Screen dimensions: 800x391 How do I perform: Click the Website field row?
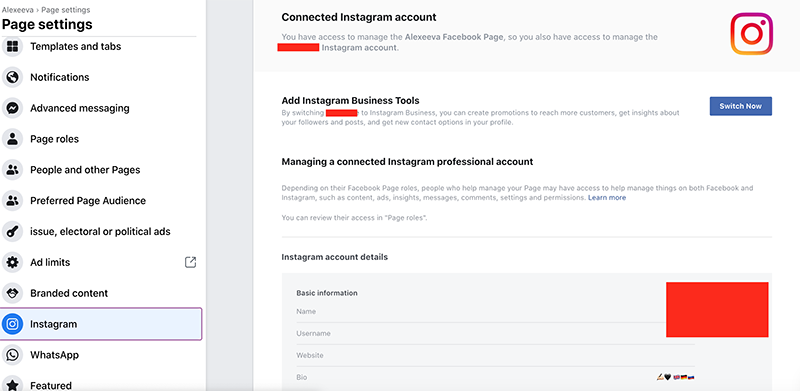pyautogui.click(x=495, y=355)
